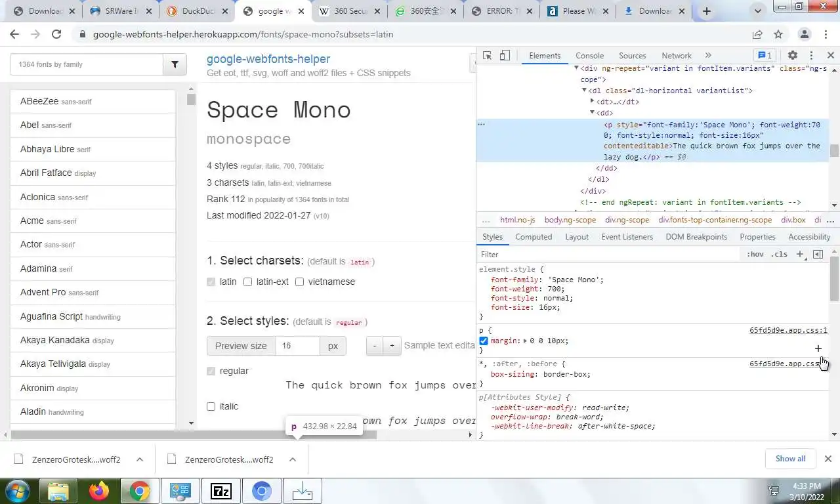Open 7-Zip from taskbar
Screen dimensions: 840x504
pyautogui.click(x=221, y=491)
